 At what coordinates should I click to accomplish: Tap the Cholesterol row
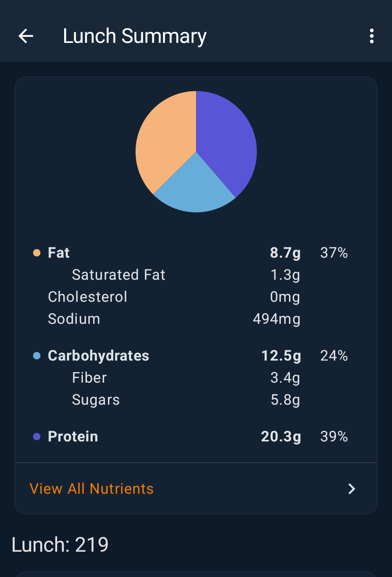(87, 297)
